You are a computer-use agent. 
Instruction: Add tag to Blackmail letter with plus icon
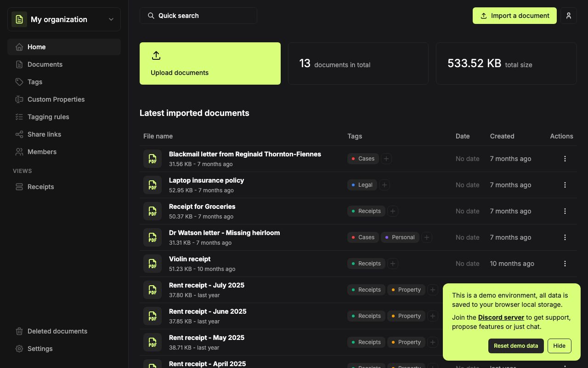click(386, 159)
